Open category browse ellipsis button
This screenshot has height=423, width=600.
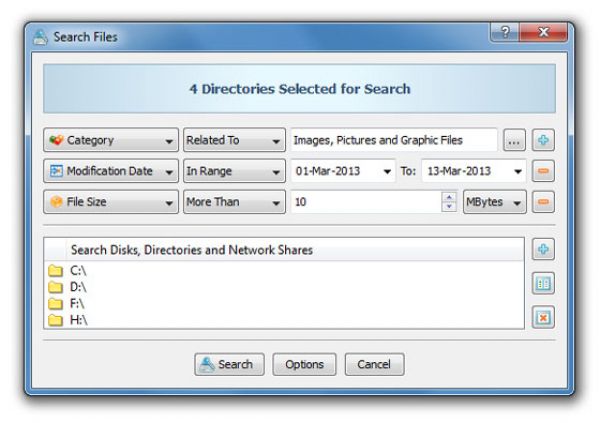[x=514, y=140]
